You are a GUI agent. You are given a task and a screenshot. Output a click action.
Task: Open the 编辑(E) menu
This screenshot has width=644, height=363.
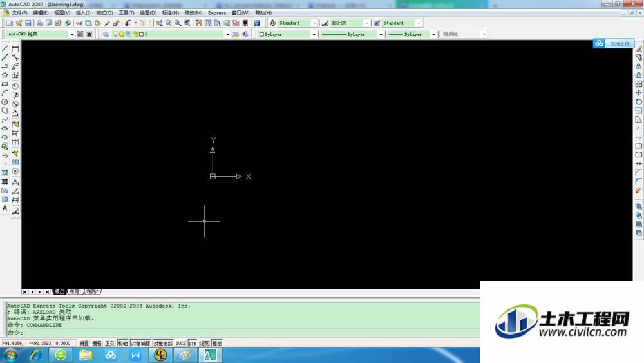tap(41, 13)
